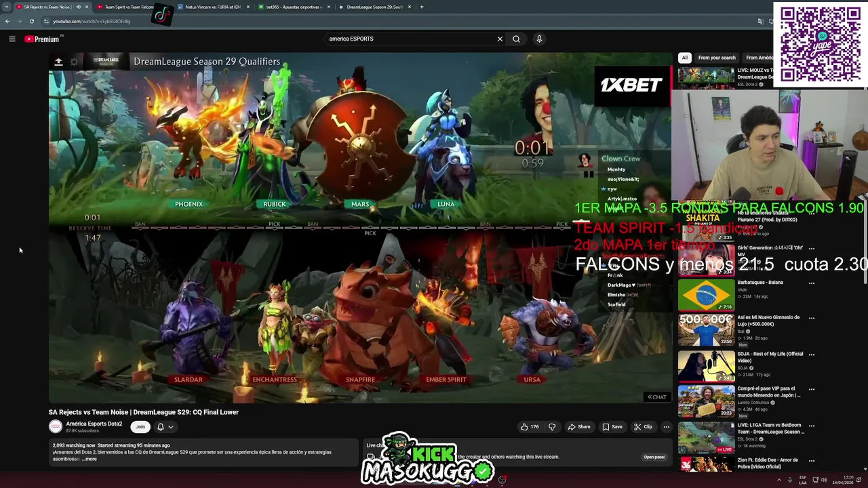Open options menu for Zion Ft. Eddie Dee
868x488 pixels.
812,462
